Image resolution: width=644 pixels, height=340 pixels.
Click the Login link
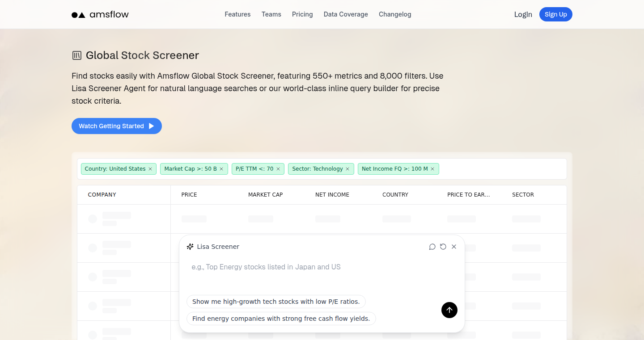click(x=523, y=14)
